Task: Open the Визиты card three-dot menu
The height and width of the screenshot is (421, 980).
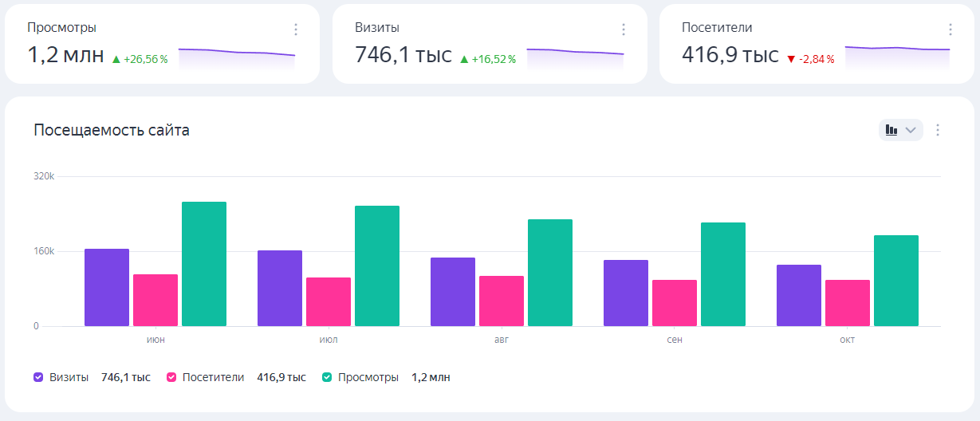Action: pyautogui.click(x=624, y=30)
